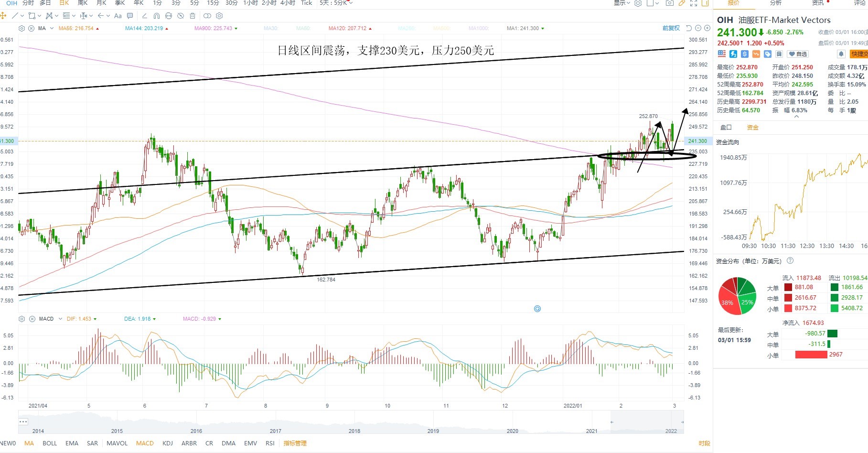
Task: Open the 资讯 news tab
Action: click(818, 3)
